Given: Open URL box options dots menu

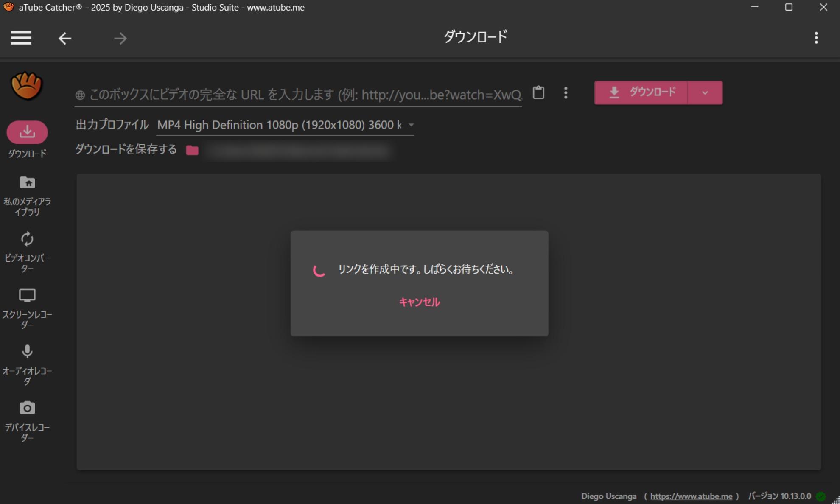Looking at the screenshot, I should (x=566, y=93).
